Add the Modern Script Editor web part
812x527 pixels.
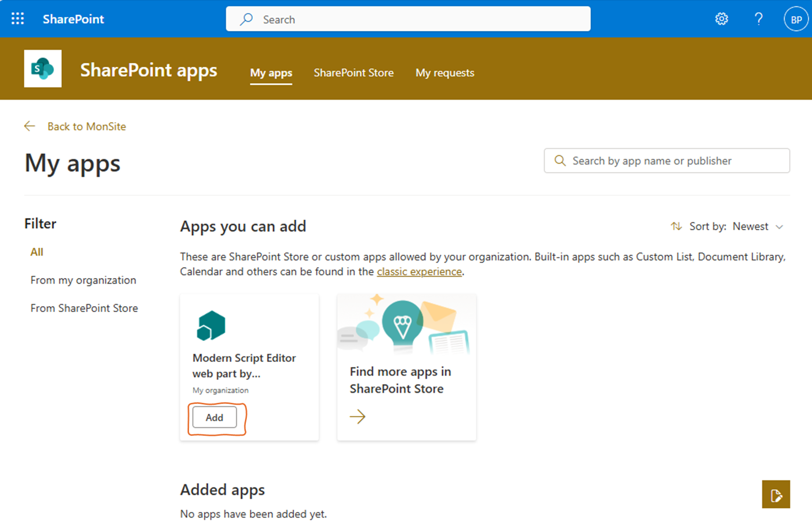[x=214, y=417]
